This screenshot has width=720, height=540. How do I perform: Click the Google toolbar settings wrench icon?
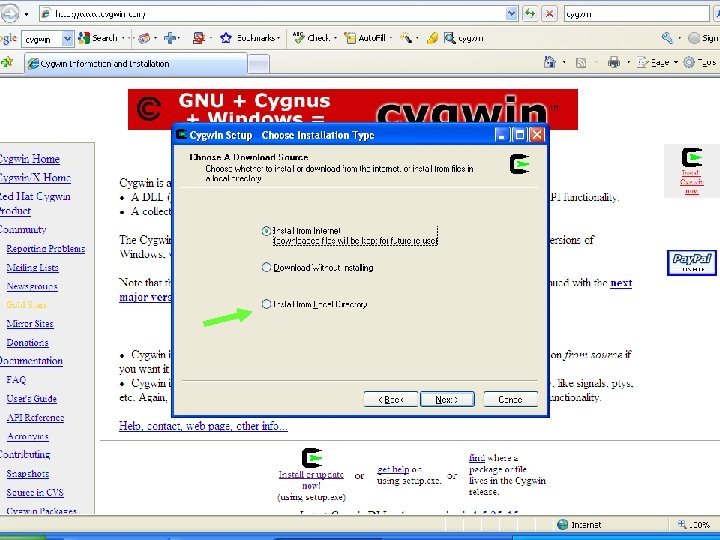point(667,38)
